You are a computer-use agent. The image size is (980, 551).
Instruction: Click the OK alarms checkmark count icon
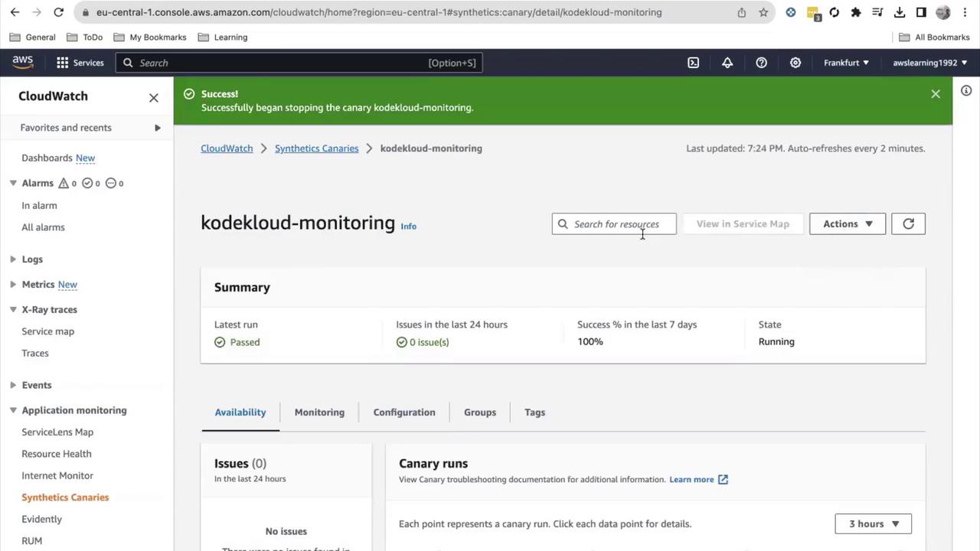(x=87, y=183)
